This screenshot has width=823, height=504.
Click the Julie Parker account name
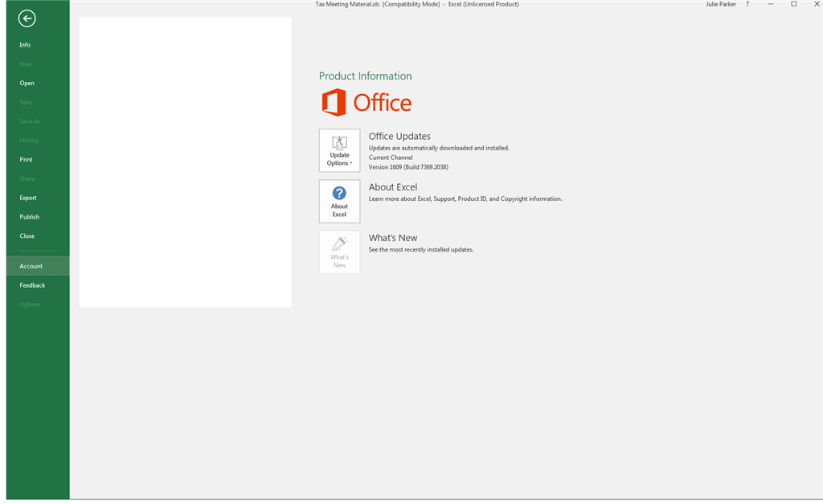721,4
